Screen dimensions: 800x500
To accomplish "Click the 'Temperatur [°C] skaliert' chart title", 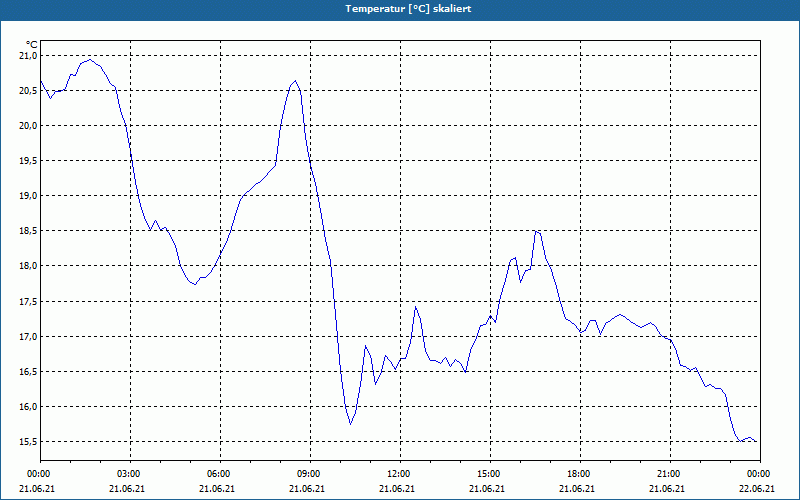I will (x=408, y=9).
